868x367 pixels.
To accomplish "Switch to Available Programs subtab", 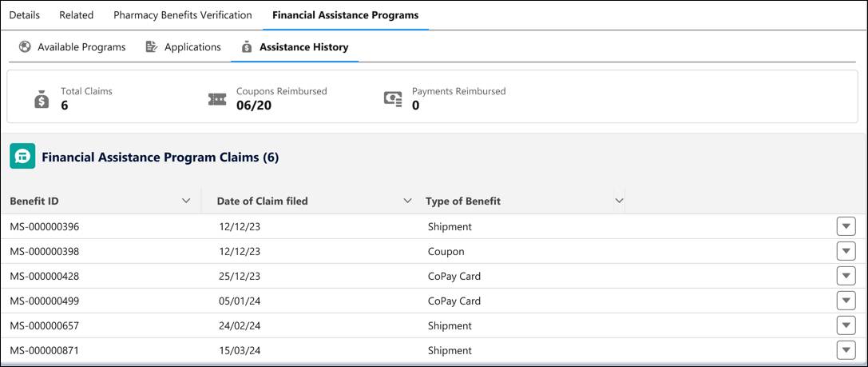I will tap(81, 47).
